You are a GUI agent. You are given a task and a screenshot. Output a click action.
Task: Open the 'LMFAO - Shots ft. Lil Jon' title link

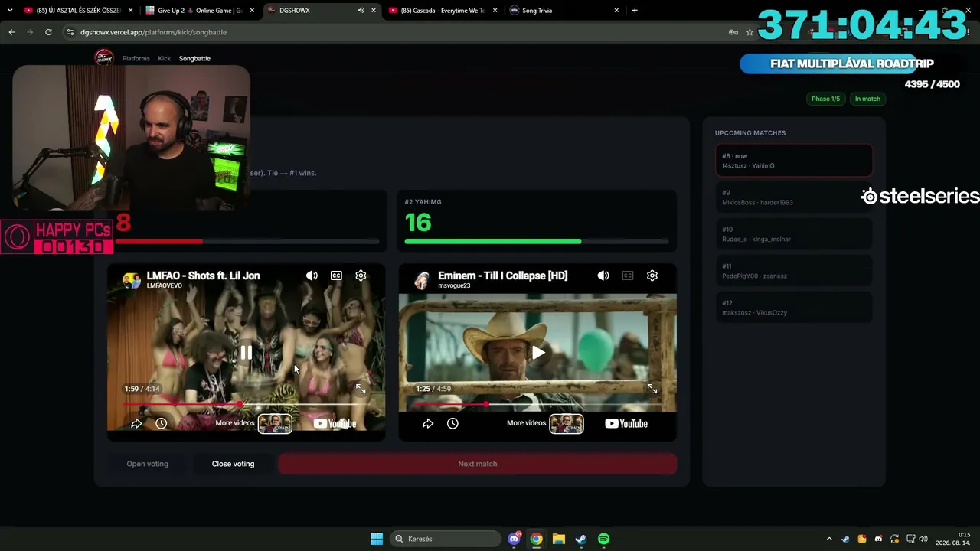[x=203, y=275]
